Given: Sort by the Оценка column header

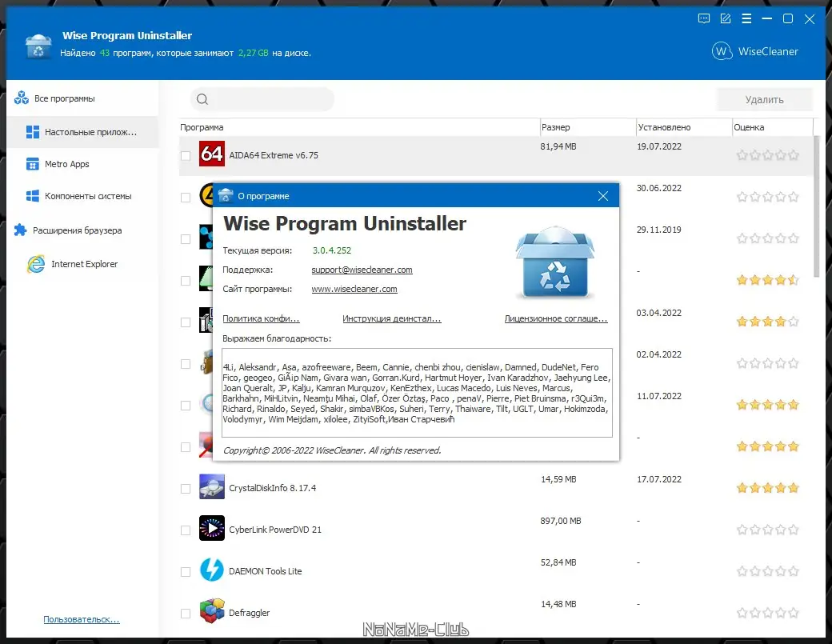Looking at the screenshot, I should pyautogui.click(x=773, y=127).
